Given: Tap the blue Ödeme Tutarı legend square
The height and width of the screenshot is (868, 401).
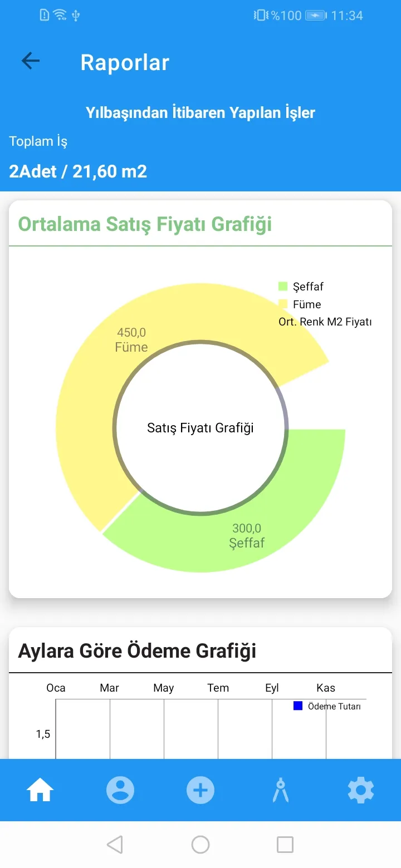Looking at the screenshot, I should pyautogui.click(x=298, y=706).
